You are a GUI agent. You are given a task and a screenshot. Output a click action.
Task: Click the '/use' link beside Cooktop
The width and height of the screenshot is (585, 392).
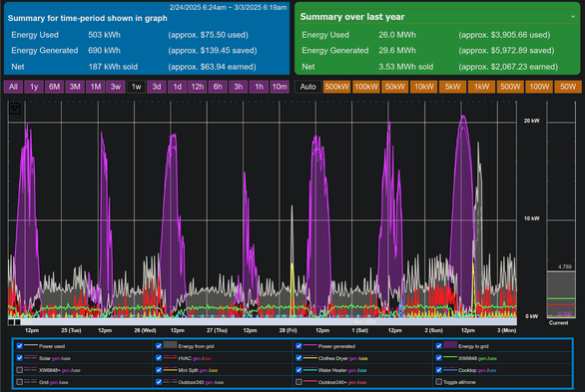(491, 370)
